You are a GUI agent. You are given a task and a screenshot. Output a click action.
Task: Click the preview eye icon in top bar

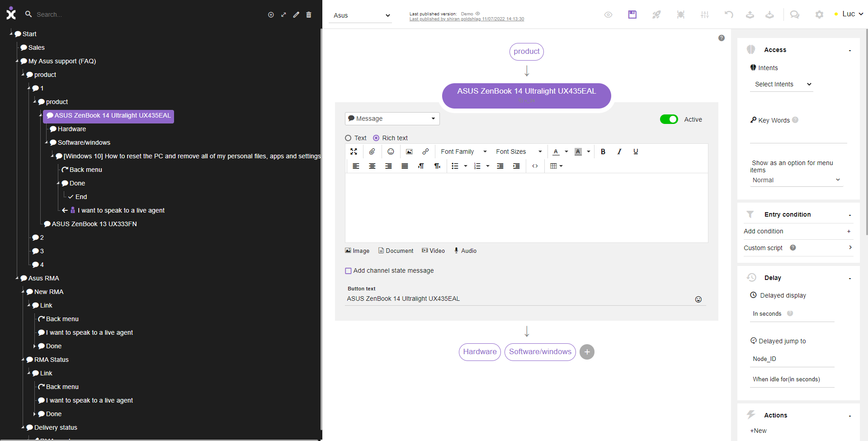(x=609, y=14)
